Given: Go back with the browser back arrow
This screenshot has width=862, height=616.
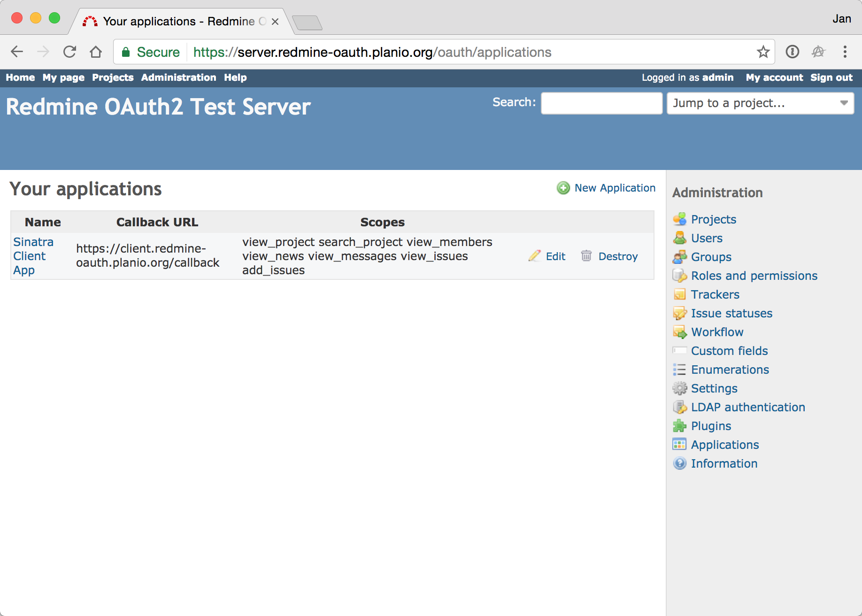Looking at the screenshot, I should coord(17,52).
